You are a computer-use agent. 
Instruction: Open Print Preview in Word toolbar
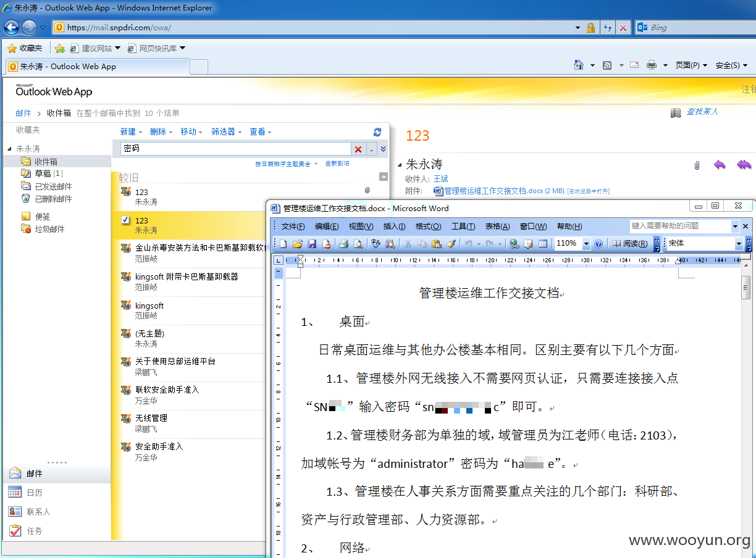[359, 244]
